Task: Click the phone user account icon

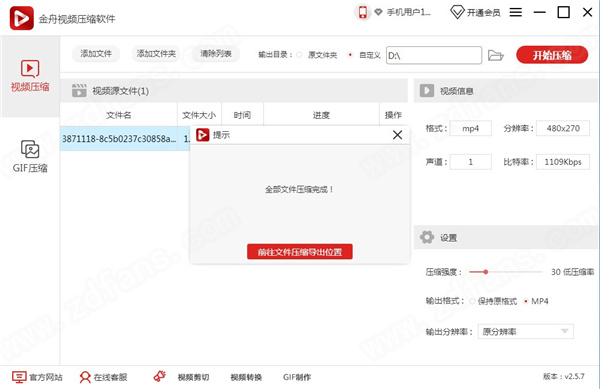Action: [362, 12]
